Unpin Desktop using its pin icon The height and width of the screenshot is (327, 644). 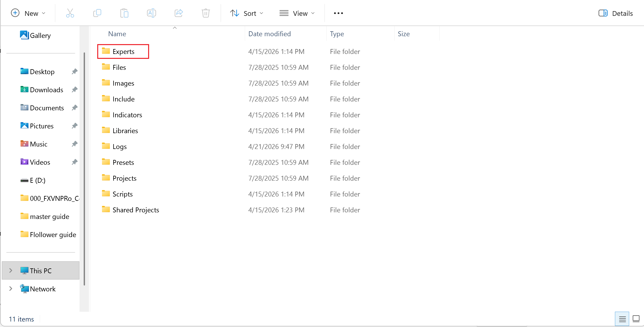coord(74,71)
